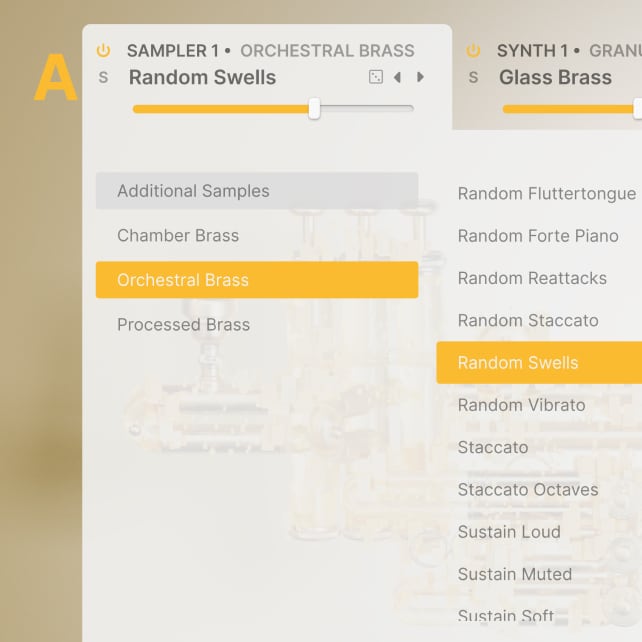Select the Sustain Muted sample
The height and width of the screenshot is (642, 642).
515,574
